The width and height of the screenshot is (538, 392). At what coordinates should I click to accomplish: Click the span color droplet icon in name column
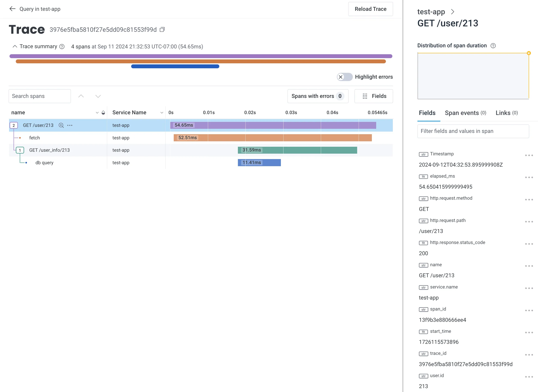103,113
